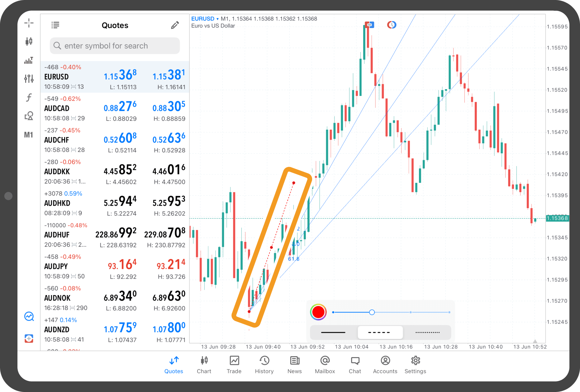
Task: Open chart type candlestick icon
Action: click(29, 41)
